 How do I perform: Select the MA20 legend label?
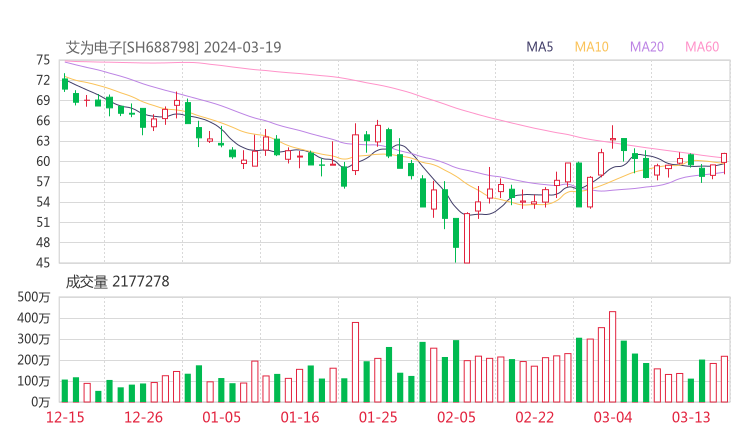647,47
